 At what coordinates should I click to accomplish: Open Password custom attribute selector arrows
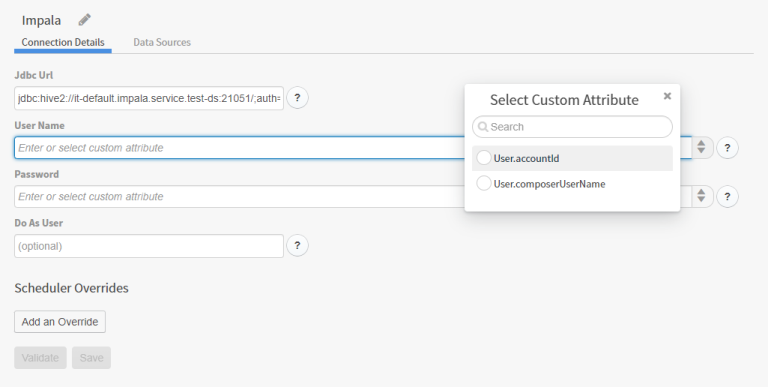pyautogui.click(x=701, y=196)
